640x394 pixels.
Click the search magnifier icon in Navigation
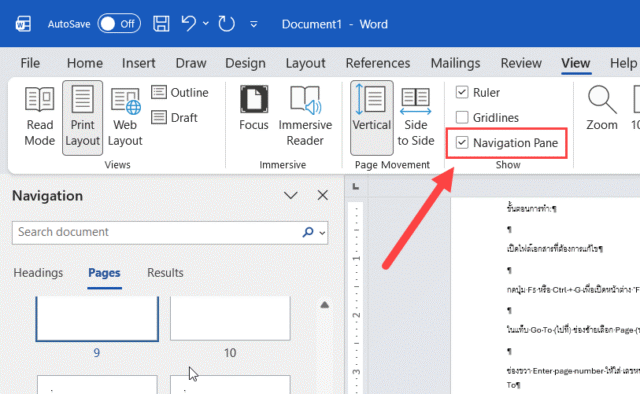pyautogui.click(x=308, y=232)
